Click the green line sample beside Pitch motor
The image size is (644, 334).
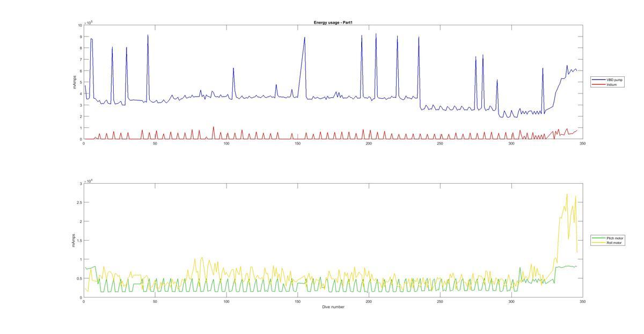598,238
